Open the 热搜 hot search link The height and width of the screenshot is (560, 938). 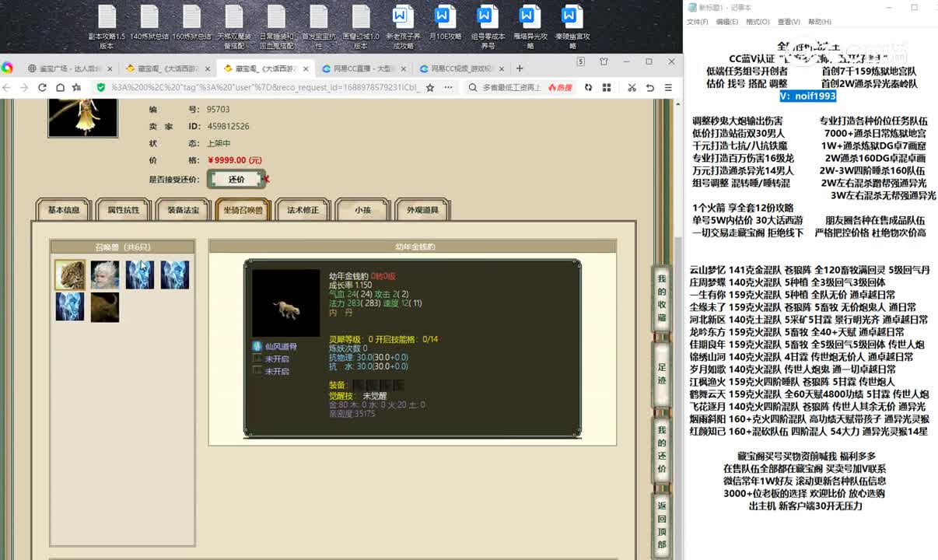(560, 88)
